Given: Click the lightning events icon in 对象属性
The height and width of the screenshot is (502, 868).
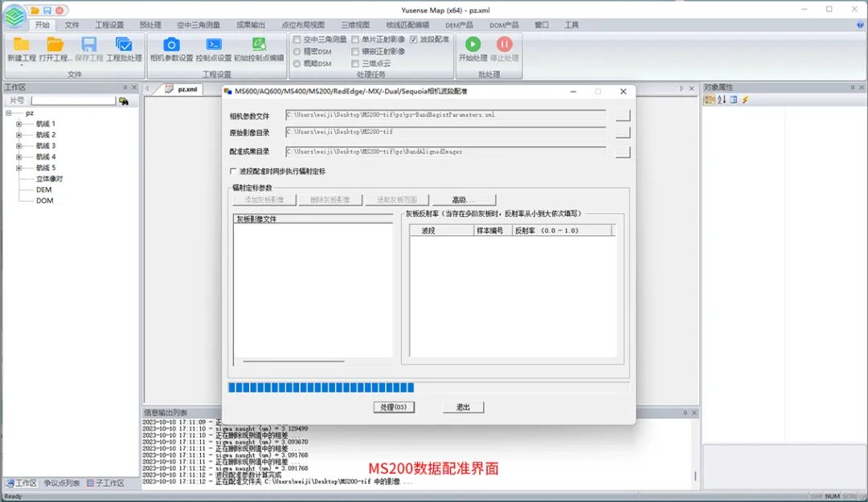Looking at the screenshot, I should pyautogui.click(x=745, y=100).
